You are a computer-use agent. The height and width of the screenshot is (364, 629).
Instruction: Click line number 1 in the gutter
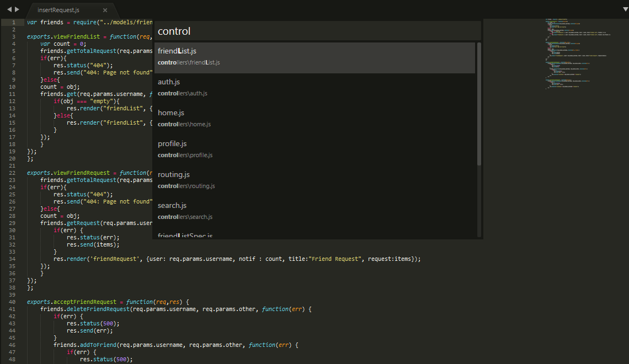14,23
